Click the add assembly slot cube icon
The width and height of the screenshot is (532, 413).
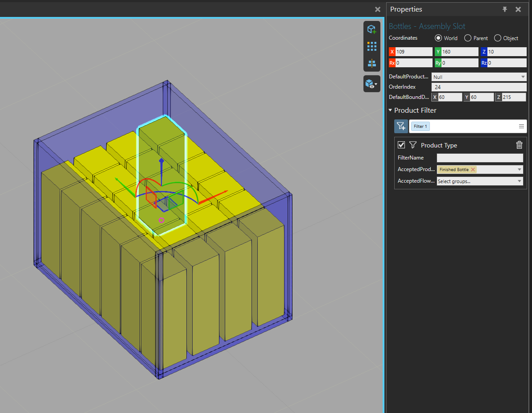coord(371,29)
